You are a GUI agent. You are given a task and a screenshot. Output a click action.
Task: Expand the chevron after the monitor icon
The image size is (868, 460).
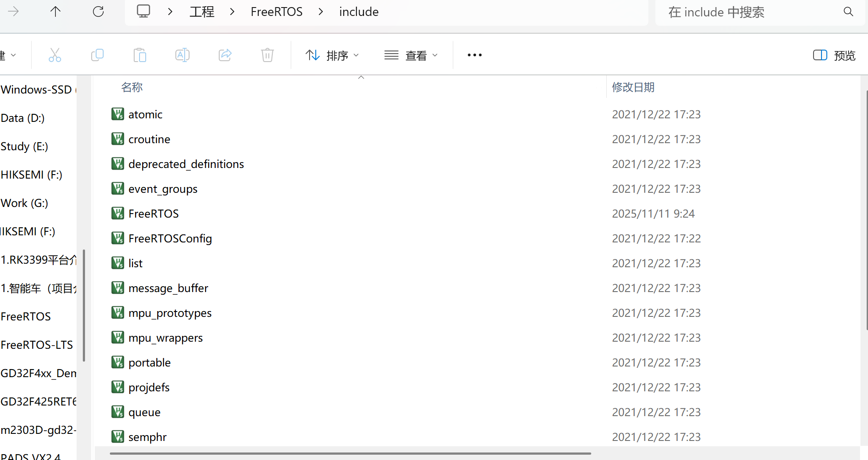click(170, 12)
